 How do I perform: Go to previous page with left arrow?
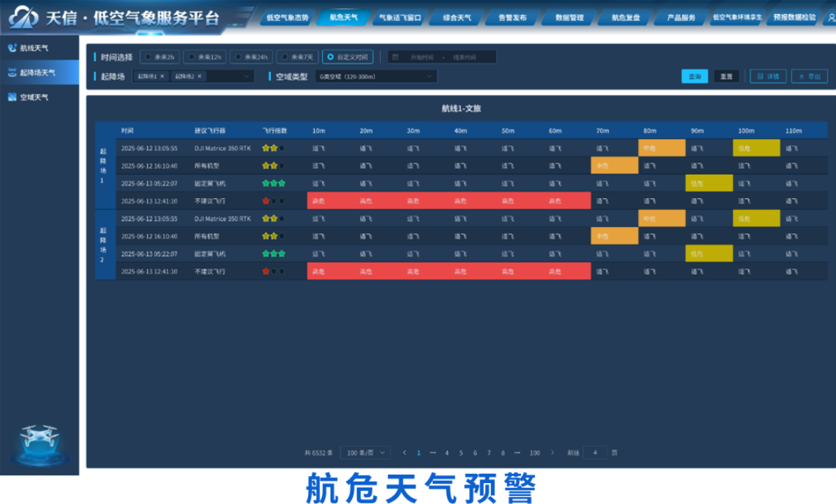pos(404,453)
